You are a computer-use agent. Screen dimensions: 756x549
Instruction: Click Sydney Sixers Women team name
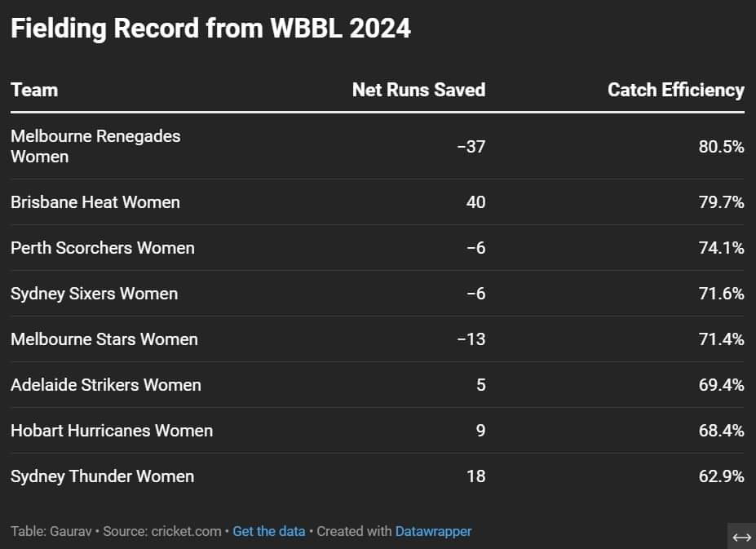[x=94, y=294]
